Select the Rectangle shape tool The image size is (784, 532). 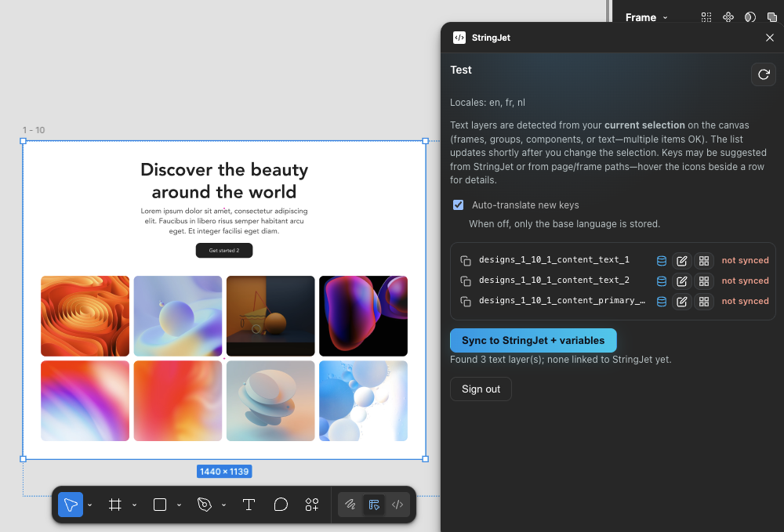(x=160, y=505)
